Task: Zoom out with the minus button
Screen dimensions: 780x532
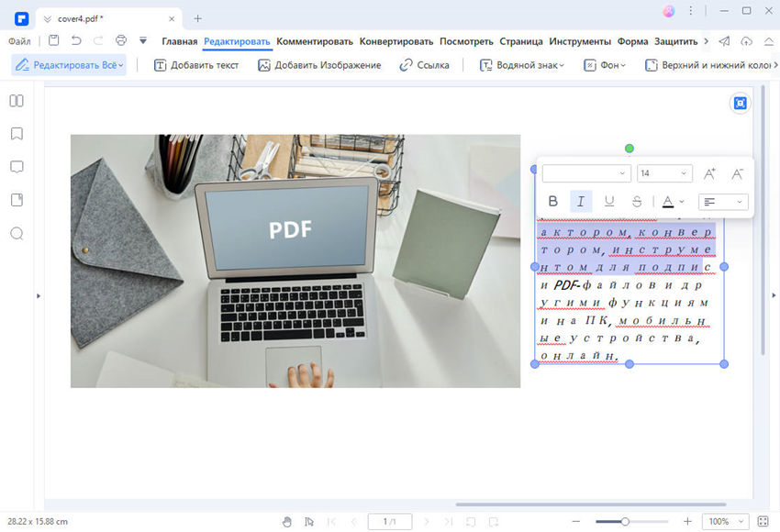Action: [576, 522]
